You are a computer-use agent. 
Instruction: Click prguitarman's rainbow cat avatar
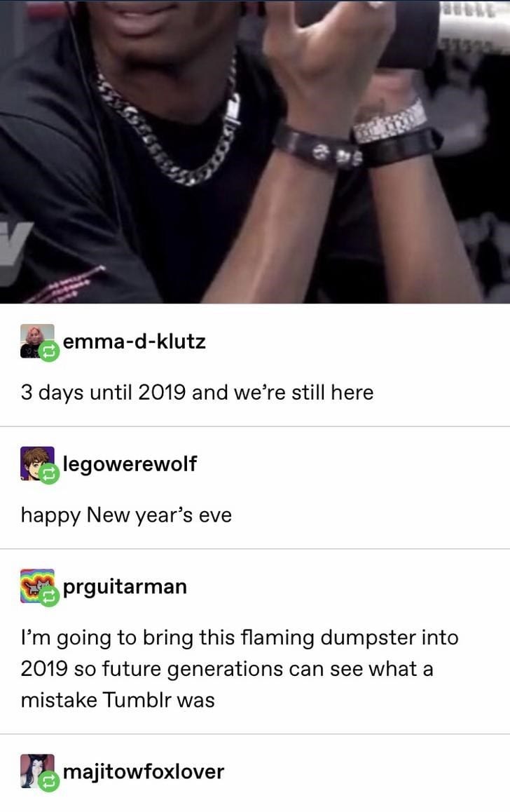pos(36,586)
